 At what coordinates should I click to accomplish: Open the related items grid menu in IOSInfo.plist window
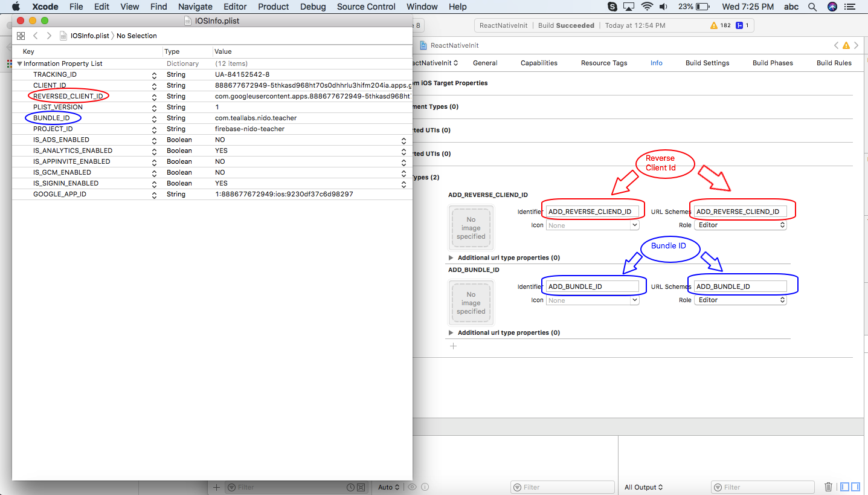21,36
